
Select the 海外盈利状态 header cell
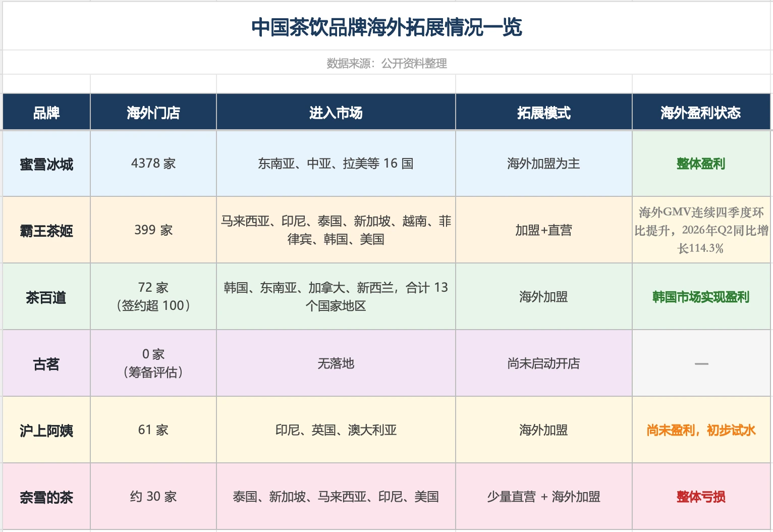point(701,112)
